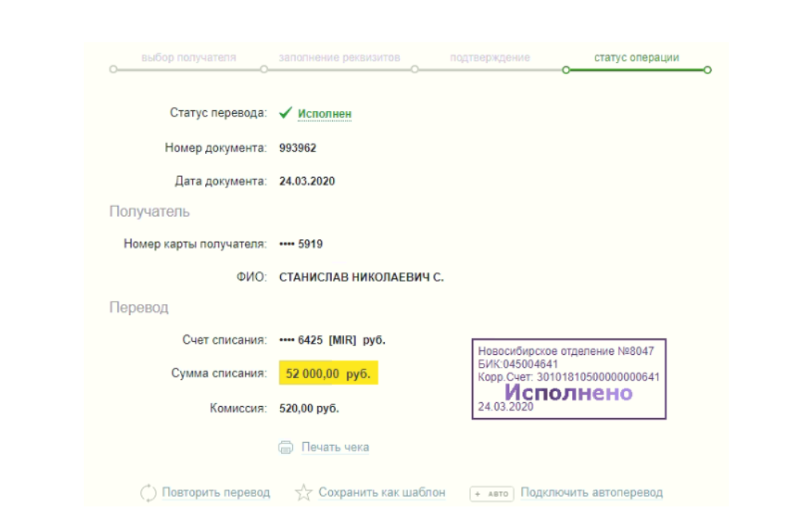This screenshot has width=791, height=532.
Task: Select the 'подтверждение' step
Action: coord(490,57)
